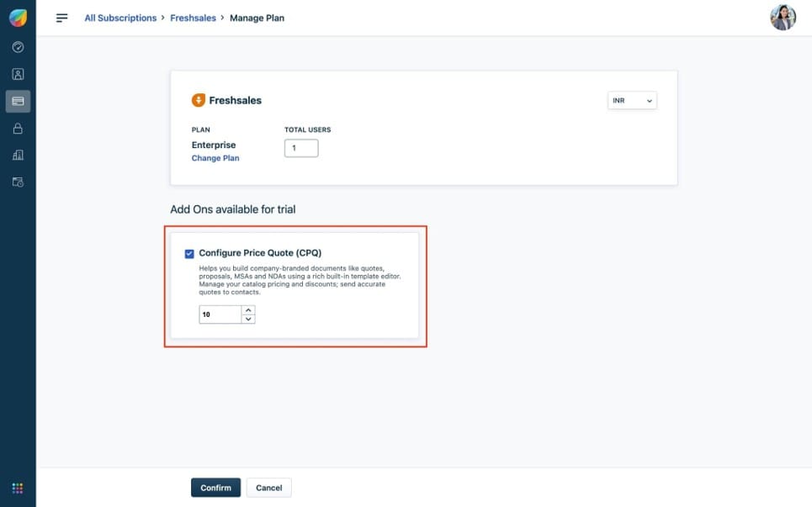Open the dashboard gauge icon in sidebar
The width and height of the screenshot is (812, 507).
tap(18, 47)
